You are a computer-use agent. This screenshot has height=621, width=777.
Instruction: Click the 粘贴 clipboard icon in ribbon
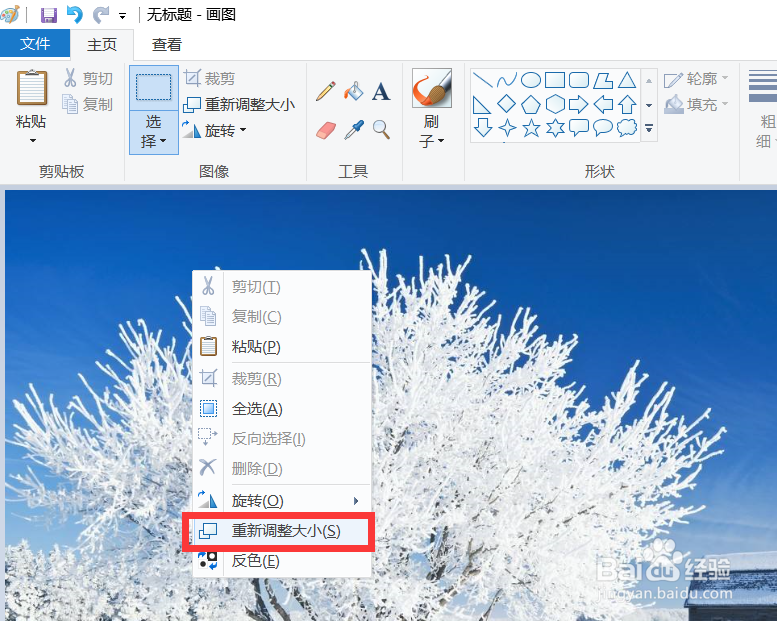coord(32,88)
